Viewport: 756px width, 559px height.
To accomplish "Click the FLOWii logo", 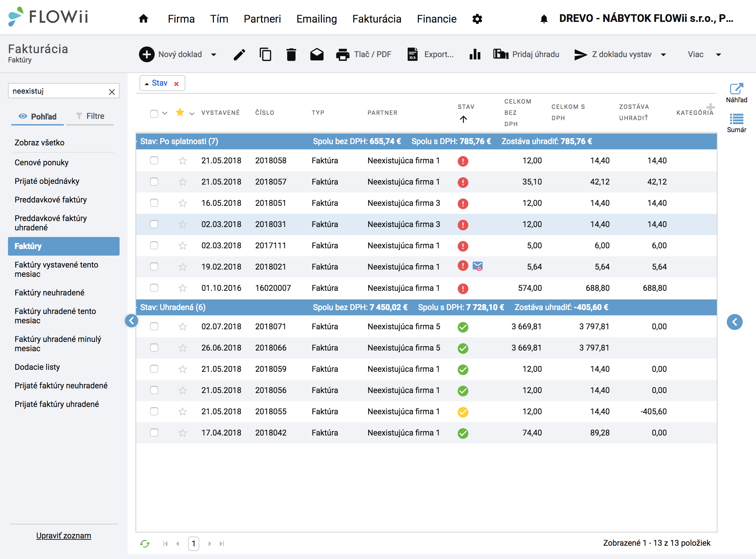I will pyautogui.click(x=48, y=17).
